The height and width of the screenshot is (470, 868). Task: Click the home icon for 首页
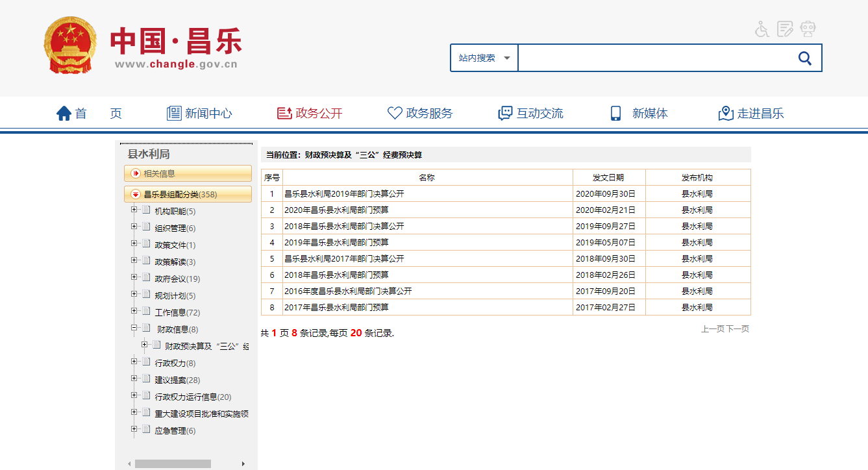click(x=64, y=114)
